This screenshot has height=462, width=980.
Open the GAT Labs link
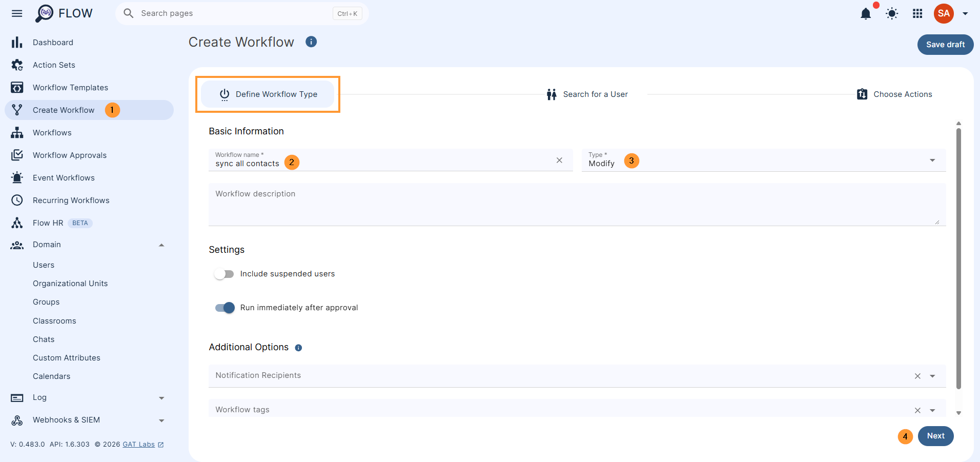[138, 445]
